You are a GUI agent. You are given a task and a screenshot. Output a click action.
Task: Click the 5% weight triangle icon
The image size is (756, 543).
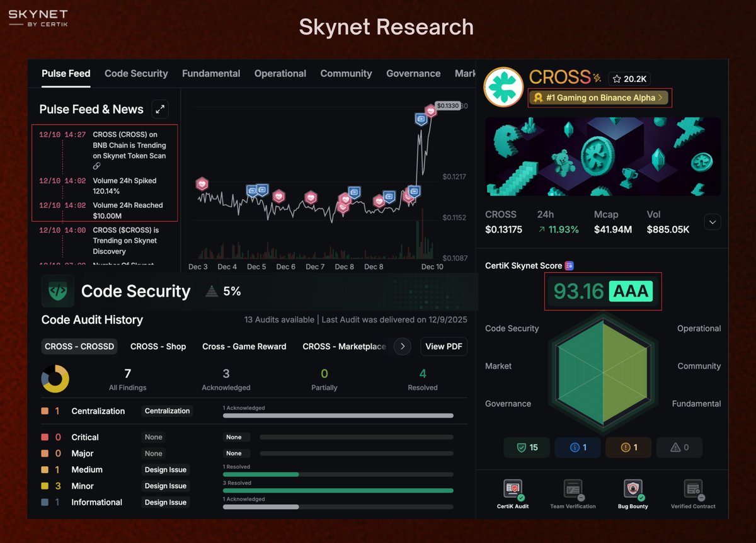tap(212, 291)
